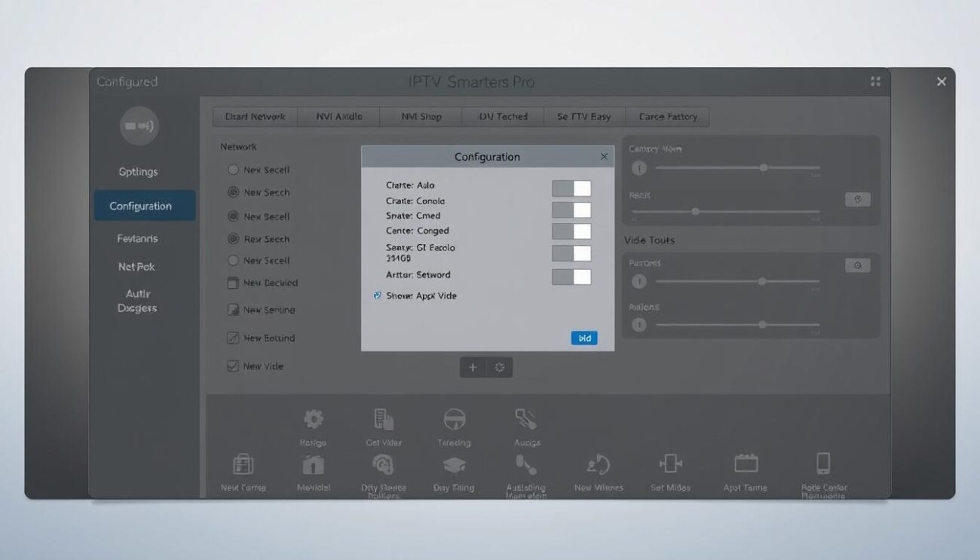Image resolution: width=980 pixels, height=560 pixels.
Task: Open Autir Dagers in the sidebar
Action: (x=137, y=301)
